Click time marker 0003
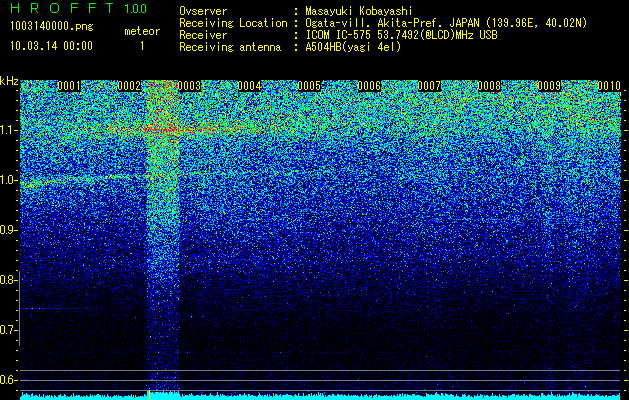This screenshot has width=629, height=400. [189, 86]
